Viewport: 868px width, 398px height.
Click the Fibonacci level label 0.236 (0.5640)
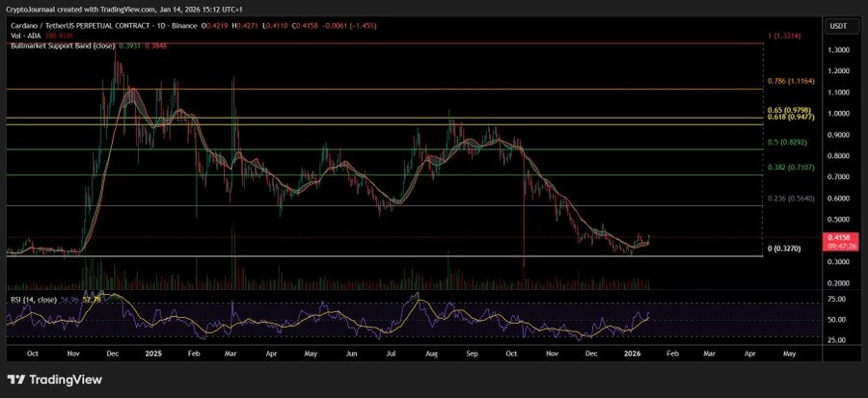point(789,198)
